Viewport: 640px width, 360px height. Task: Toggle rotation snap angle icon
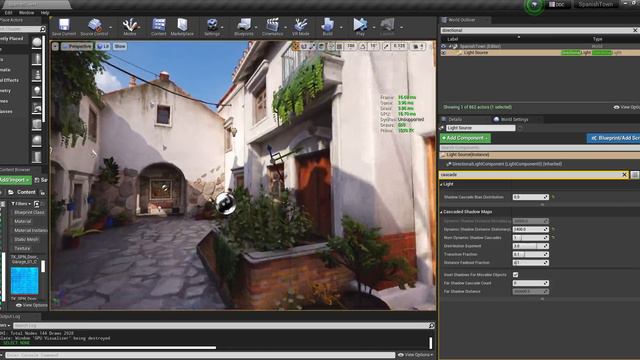(x=363, y=46)
